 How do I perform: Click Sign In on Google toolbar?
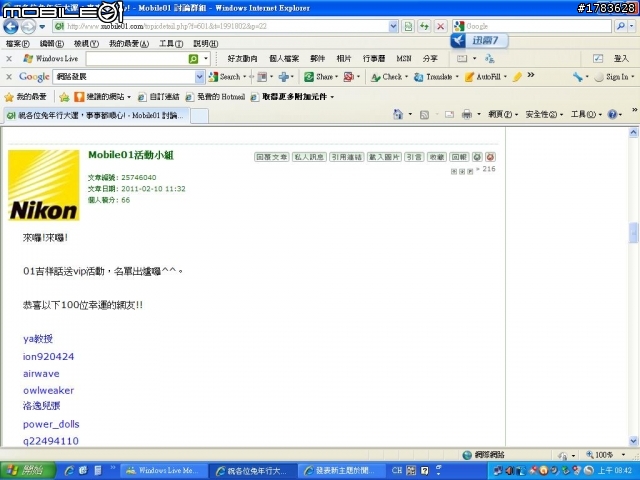click(612, 77)
